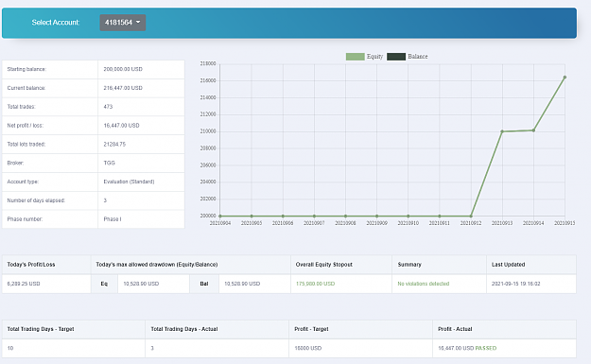This screenshot has height=364, width=591.
Task: Click Eq drawdown amount 10,528.90 USD
Action: click(x=141, y=284)
